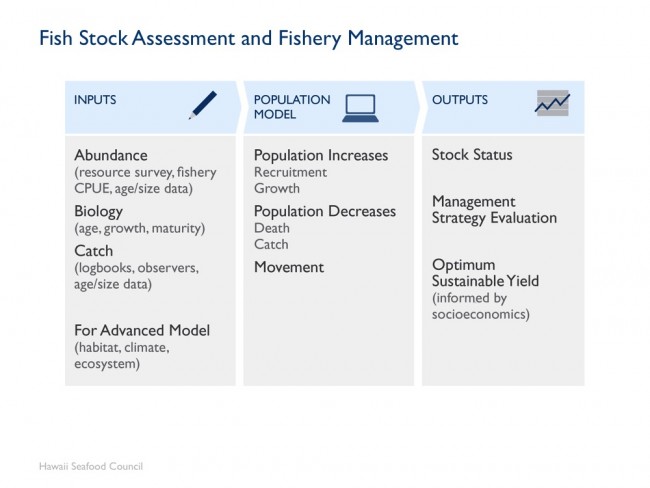Click the Stock Status heading

click(x=472, y=155)
